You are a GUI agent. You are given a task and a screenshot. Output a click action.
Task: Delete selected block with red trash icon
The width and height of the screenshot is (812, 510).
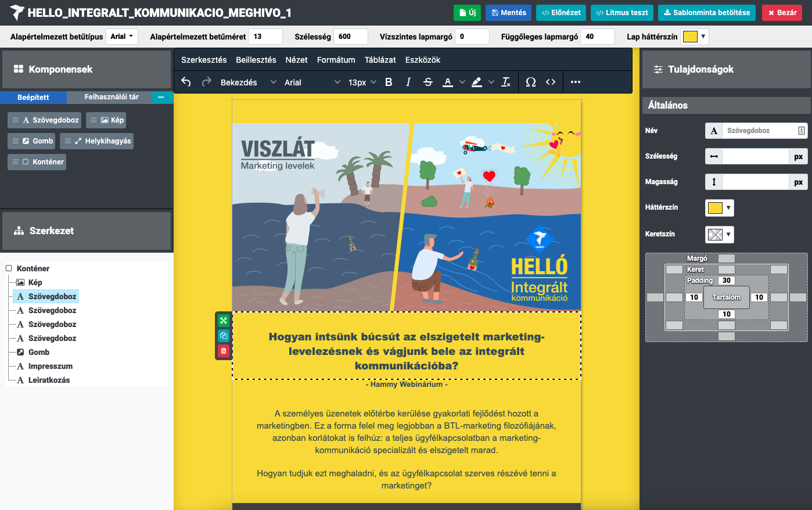click(x=224, y=351)
